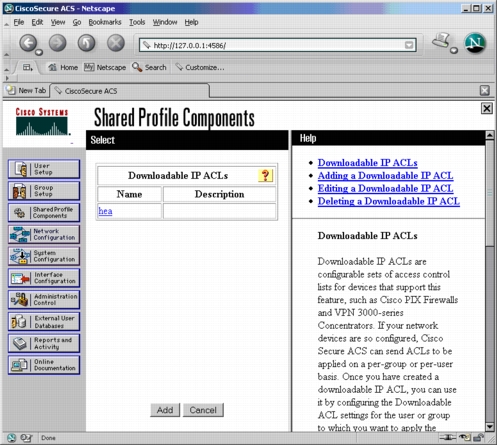Open the hea ACL entry
Screen dimensions: 499x447
[105, 211]
